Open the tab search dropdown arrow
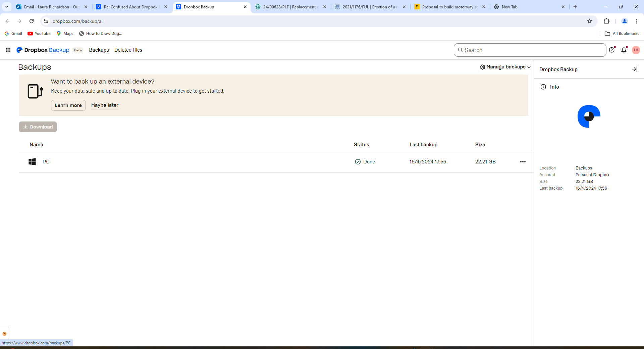Screen dimensions: 644x349 click(x=7, y=7)
